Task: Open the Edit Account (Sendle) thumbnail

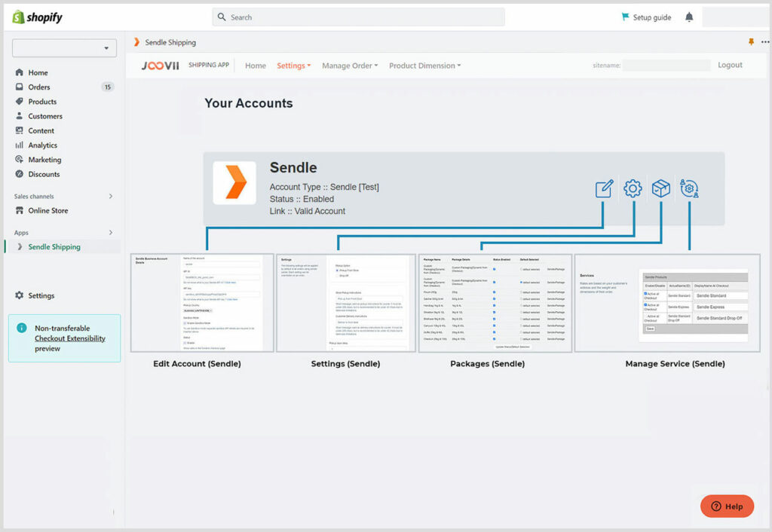Action: (x=202, y=303)
